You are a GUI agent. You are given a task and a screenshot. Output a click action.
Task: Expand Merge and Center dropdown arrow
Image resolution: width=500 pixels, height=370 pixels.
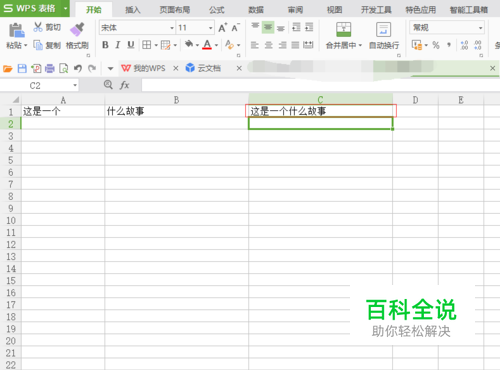[360, 45]
